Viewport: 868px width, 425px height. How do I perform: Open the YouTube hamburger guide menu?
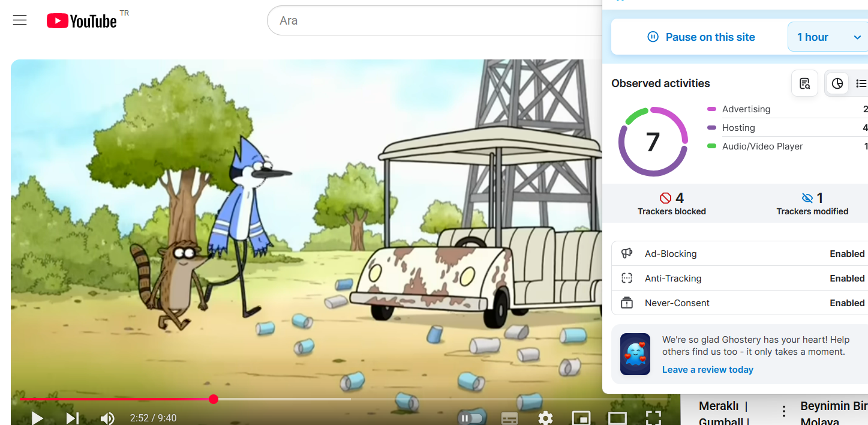click(x=20, y=20)
